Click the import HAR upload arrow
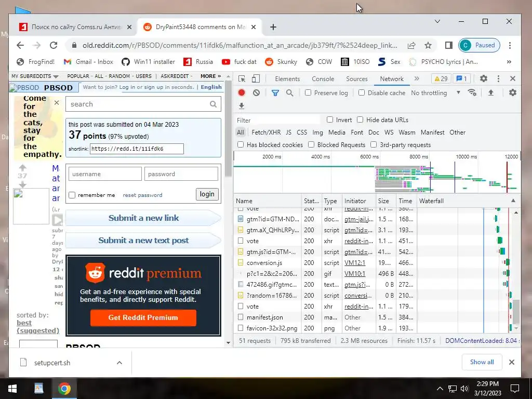 click(490, 92)
